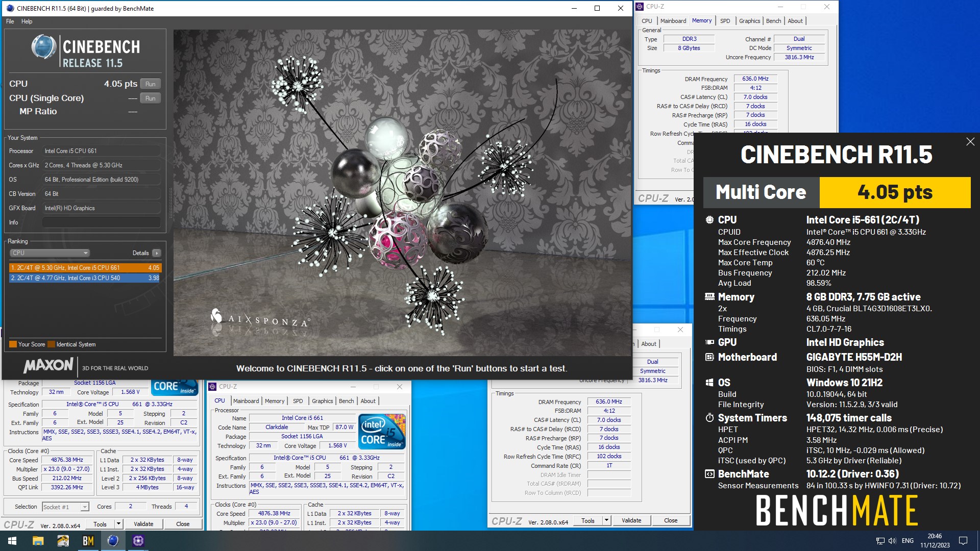Click the ENG language indicator
Screen dimensions: 980x551
908,541
